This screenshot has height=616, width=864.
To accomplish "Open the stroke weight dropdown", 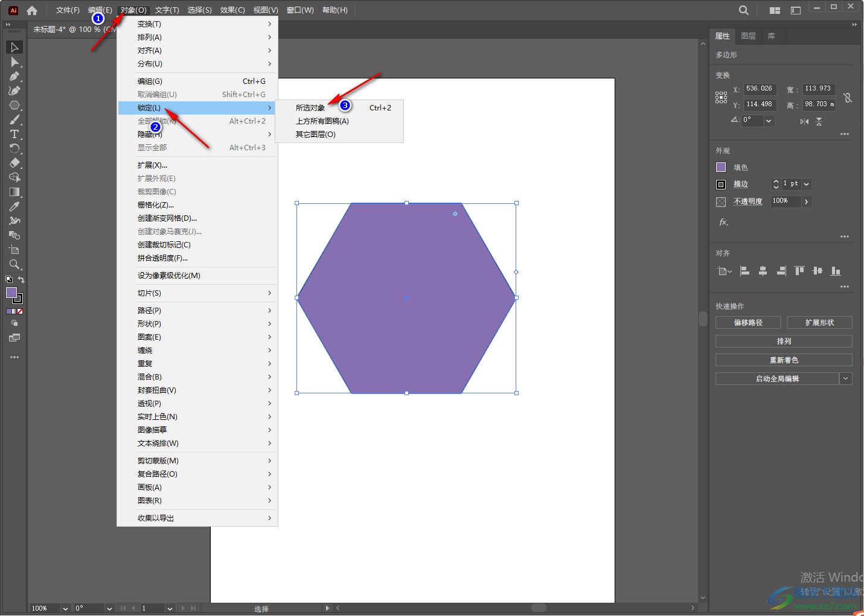I will [807, 184].
